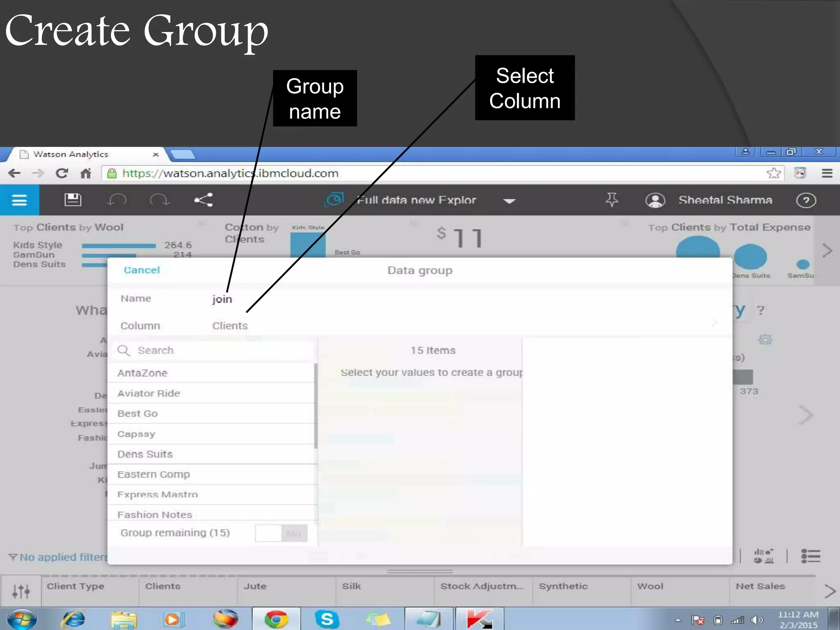
Task: Select Best Go in the client list
Action: 212,413
